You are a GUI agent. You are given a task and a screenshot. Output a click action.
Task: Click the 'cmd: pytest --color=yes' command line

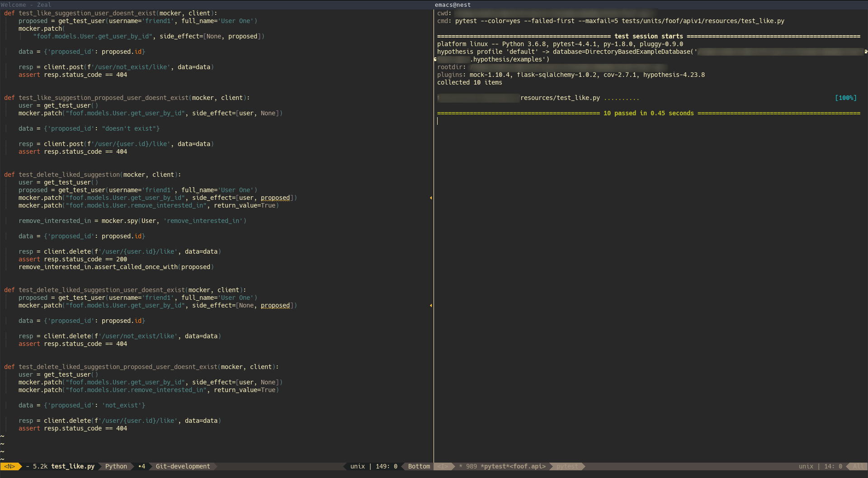point(611,21)
